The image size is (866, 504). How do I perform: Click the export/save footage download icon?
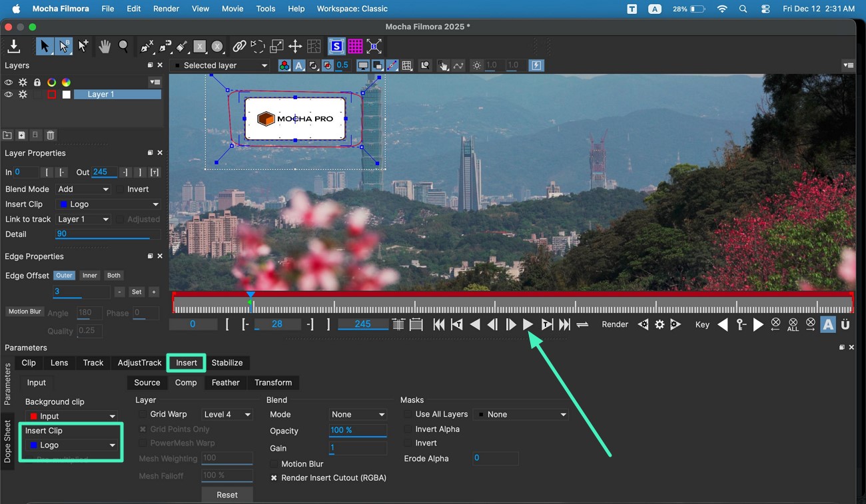click(13, 46)
